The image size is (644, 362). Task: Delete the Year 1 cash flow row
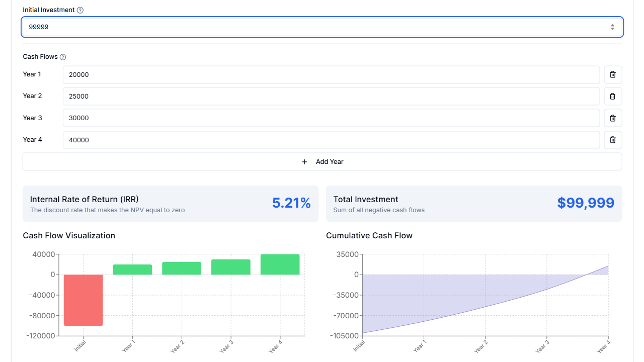point(612,74)
